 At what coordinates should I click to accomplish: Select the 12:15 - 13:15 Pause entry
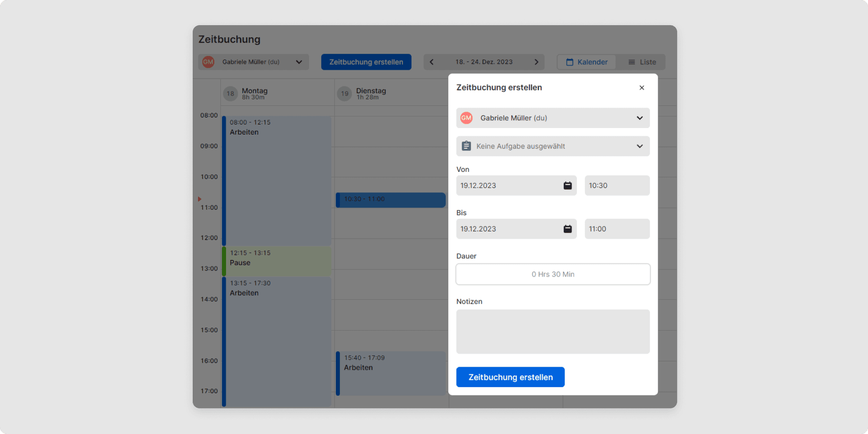(277, 261)
